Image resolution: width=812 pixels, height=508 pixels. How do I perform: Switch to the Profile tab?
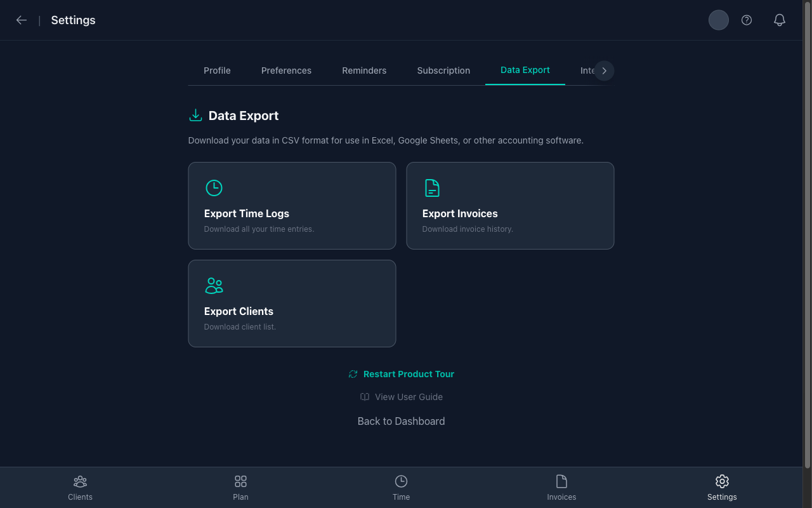(x=217, y=70)
